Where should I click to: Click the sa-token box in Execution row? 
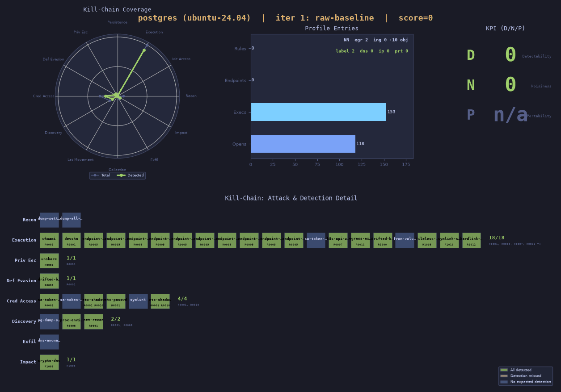pyautogui.click(x=316, y=240)
